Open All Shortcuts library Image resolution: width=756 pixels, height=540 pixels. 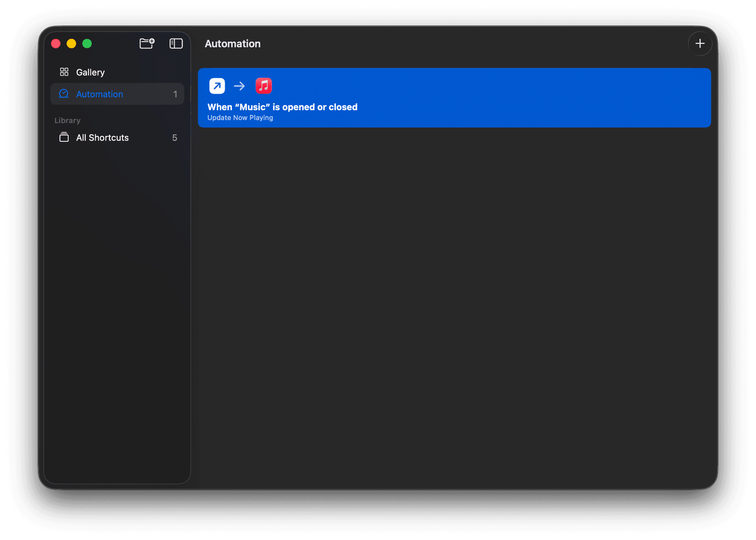pos(117,137)
